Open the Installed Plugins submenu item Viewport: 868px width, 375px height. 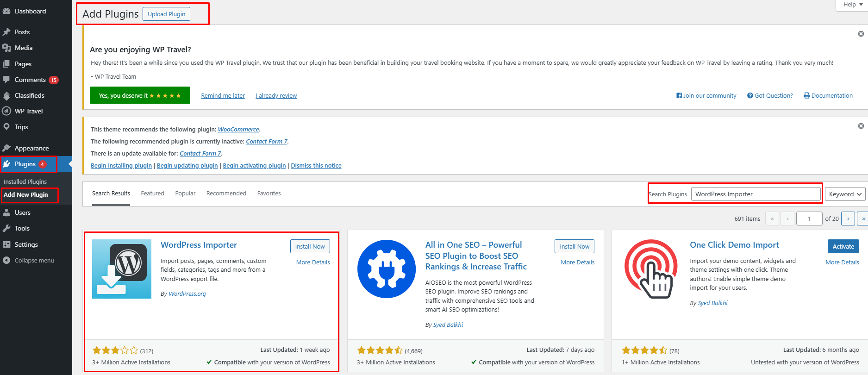[25, 181]
